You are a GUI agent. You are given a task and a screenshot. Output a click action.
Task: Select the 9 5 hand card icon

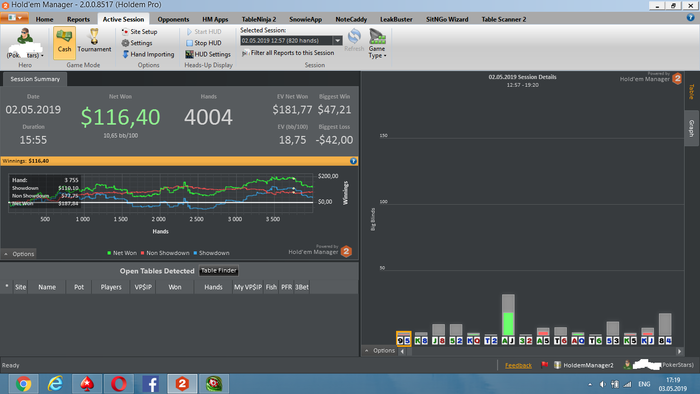(x=404, y=340)
